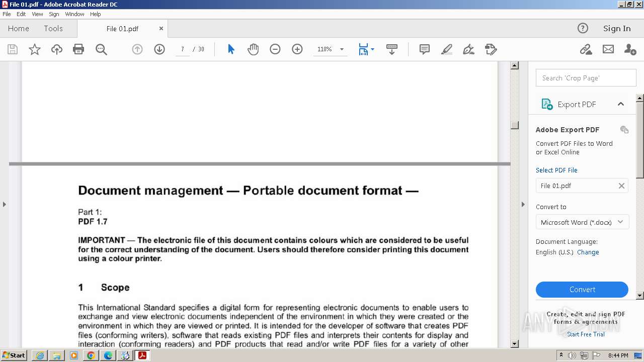Screen dimensions: 644x362
Task: Open Chrome from taskbar
Action: point(91,355)
